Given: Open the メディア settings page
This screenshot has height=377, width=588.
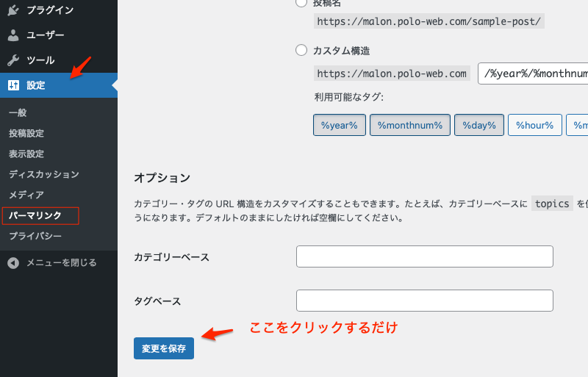Looking at the screenshot, I should [x=26, y=195].
